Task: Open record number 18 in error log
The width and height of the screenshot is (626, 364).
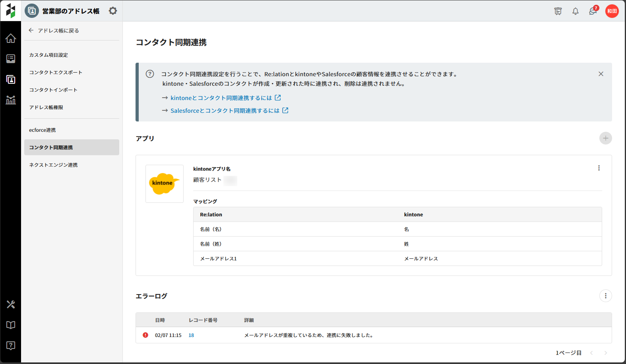Action: pos(191,335)
